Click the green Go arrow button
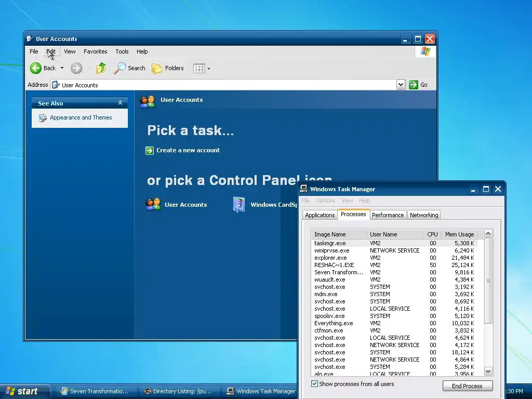This screenshot has height=399, width=532. pos(413,85)
